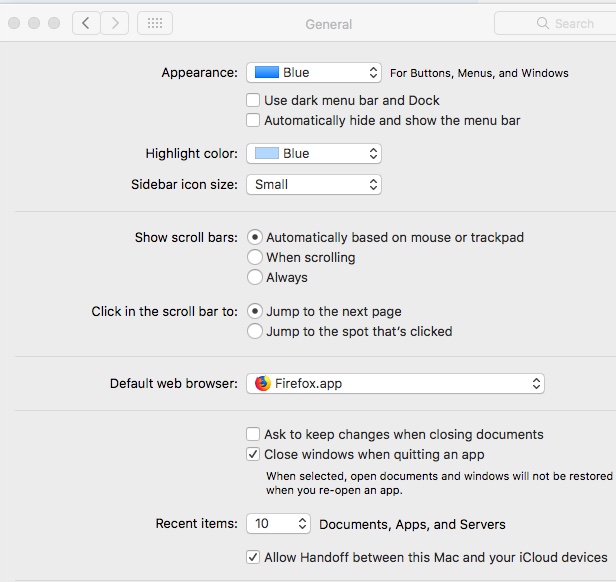The height and width of the screenshot is (582, 616).
Task: Click the magnifying glass search icon
Action: (543, 23)
